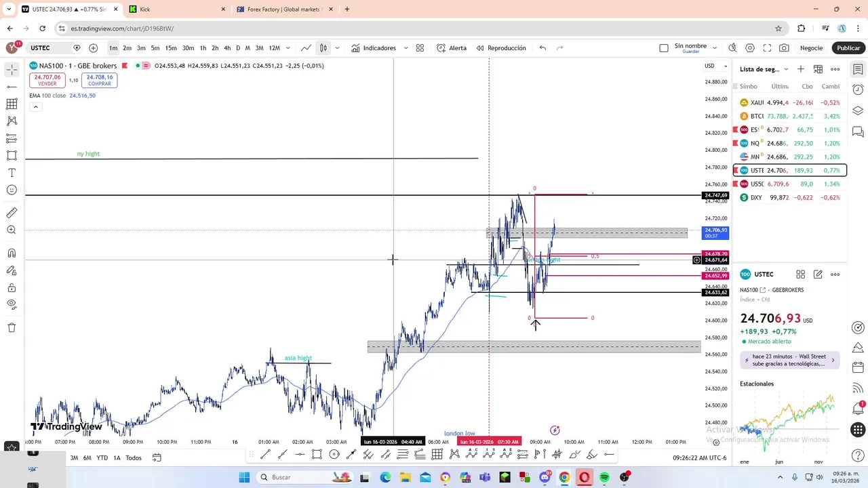868x488 pixels.
Task: Open the pattern drawing tools
Action: (x=12, y=121)
